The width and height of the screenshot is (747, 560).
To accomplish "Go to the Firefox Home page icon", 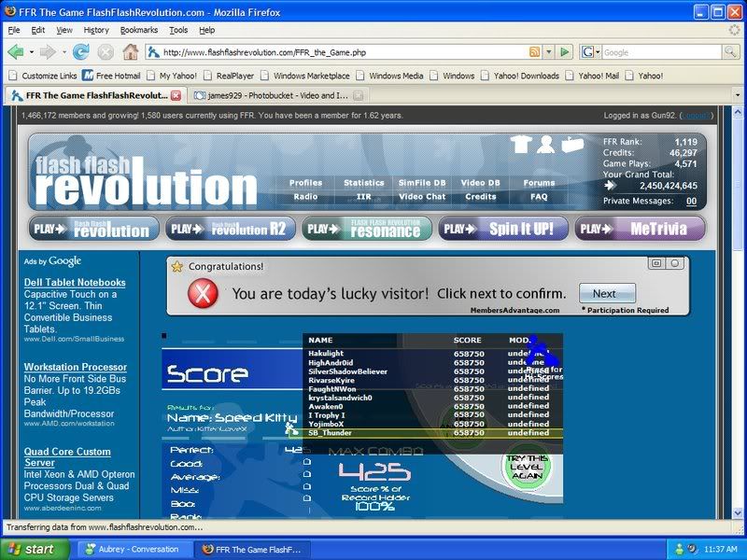I will pos(130,52).
